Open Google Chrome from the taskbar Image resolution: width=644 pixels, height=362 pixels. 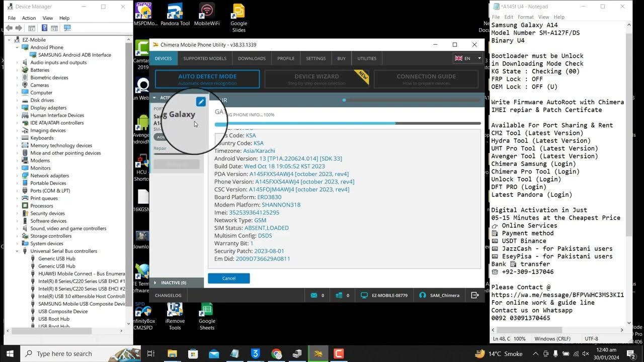point(276,353)
